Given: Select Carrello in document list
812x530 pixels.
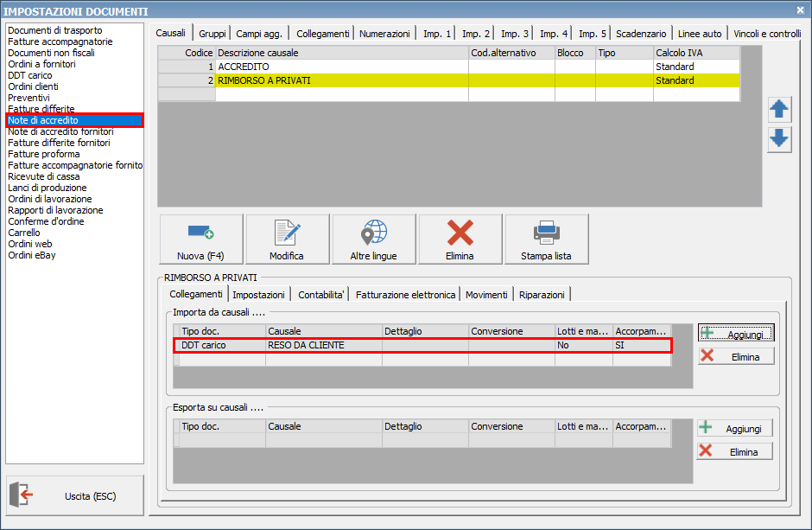Looking at the screenshot, I should click(24, 233).
